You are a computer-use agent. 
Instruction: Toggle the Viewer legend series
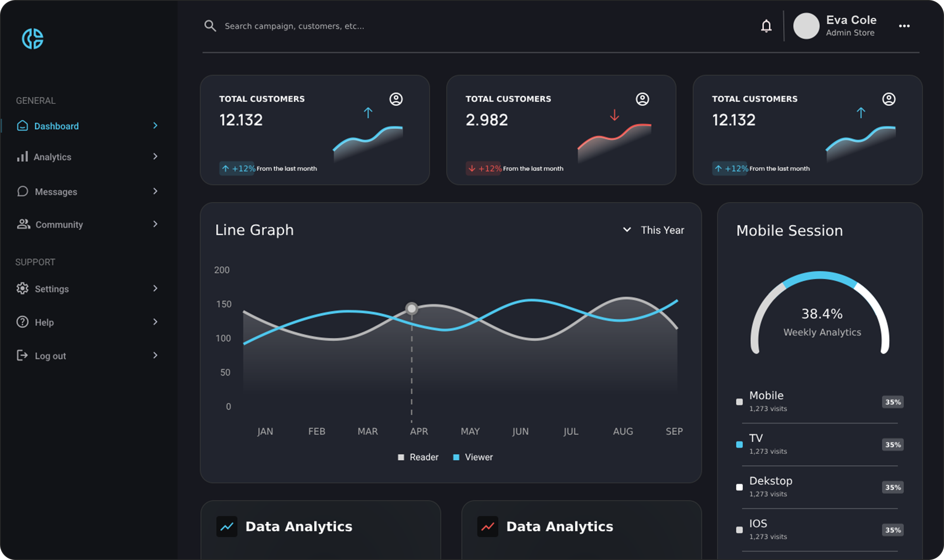tap(473, 457)
